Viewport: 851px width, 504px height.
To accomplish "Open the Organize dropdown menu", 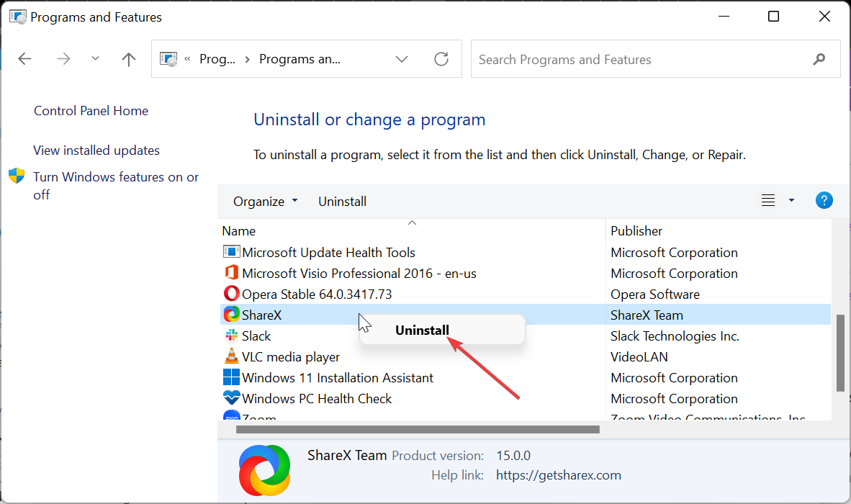I will click(x=265, y=202).
